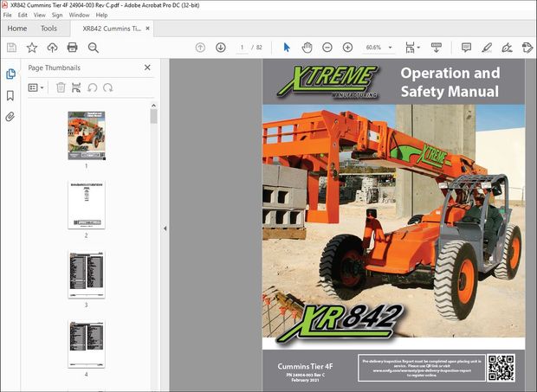Click 'Cummins Tier 4F' text on cover
Screen dimensions: 537x392
[x=305, y=366]
